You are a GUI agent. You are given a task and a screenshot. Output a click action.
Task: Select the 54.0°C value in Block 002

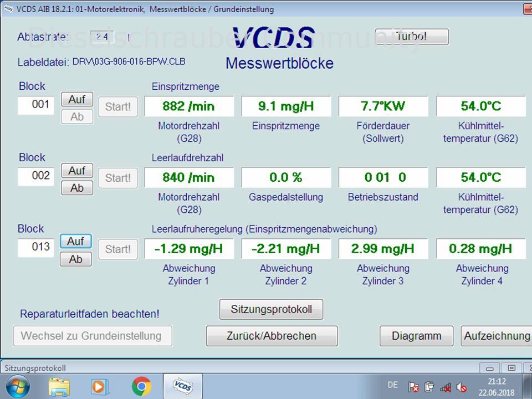481,177
